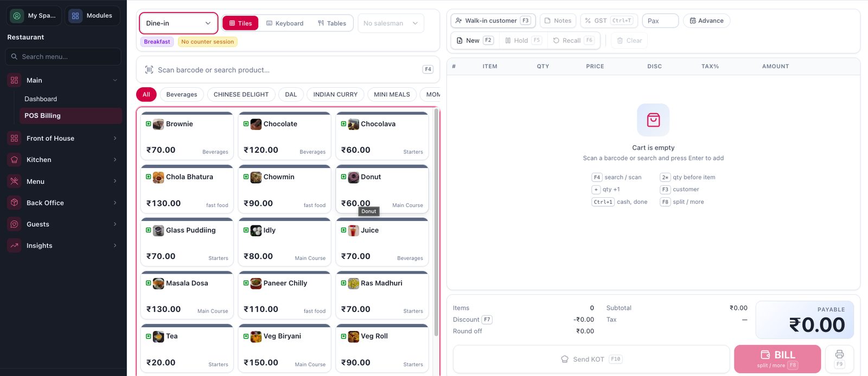Click the Scan barcode or search product field
Screen dimensions: 868x376
point(288,70)
